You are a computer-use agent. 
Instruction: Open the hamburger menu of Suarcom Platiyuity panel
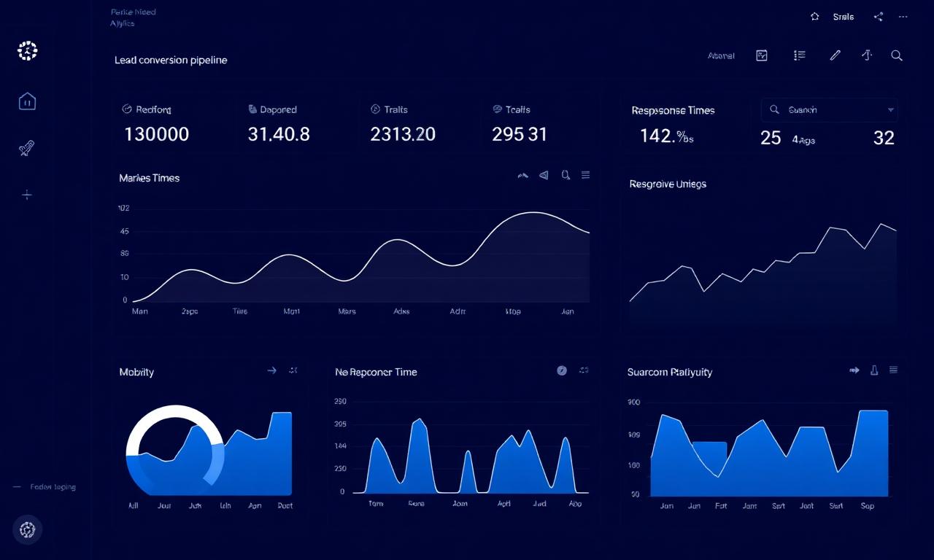(x=893, y=370)
